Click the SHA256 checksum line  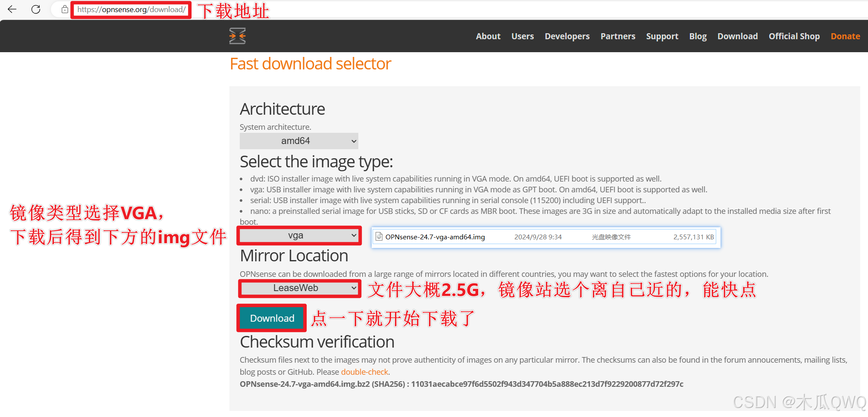(x=461, y=384)
